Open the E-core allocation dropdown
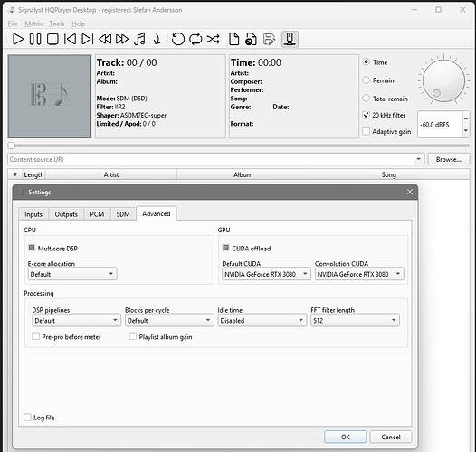 (72, 274)
